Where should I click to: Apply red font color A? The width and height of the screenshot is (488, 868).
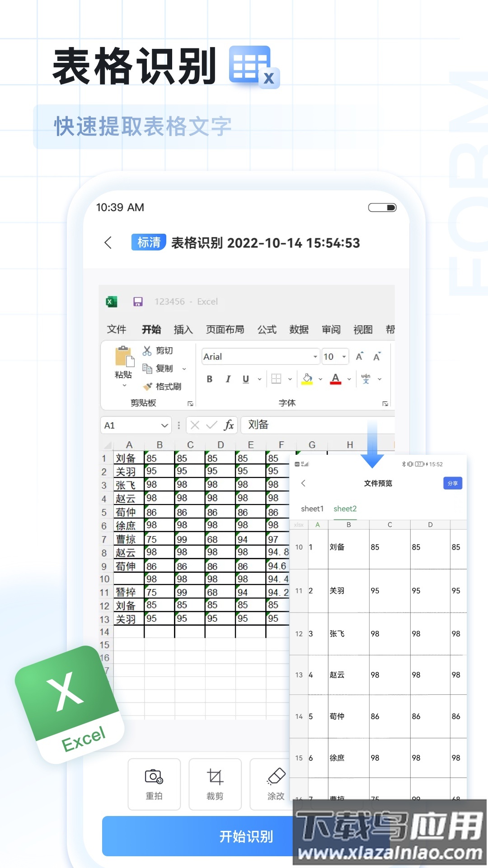coord(336,379)
